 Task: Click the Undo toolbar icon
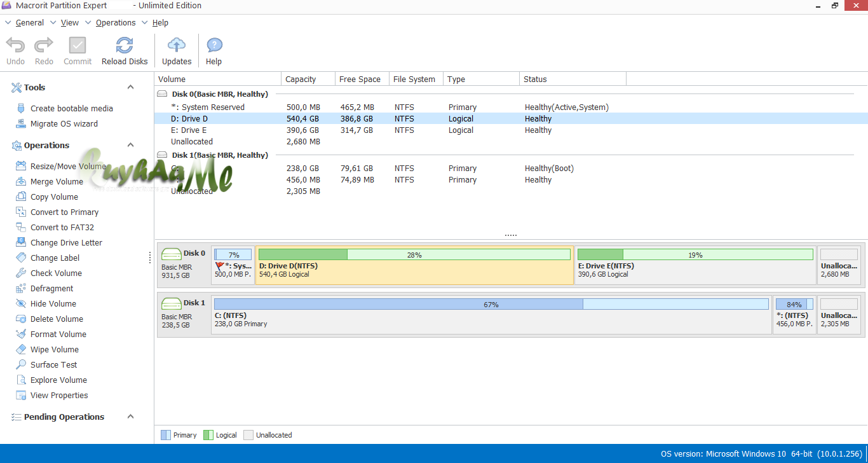point(15,45)
